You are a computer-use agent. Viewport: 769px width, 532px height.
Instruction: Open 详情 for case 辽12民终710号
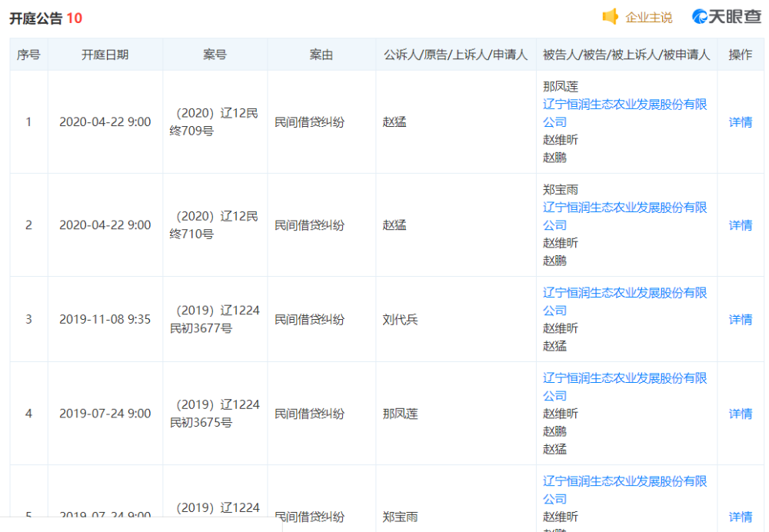point(740,225)
